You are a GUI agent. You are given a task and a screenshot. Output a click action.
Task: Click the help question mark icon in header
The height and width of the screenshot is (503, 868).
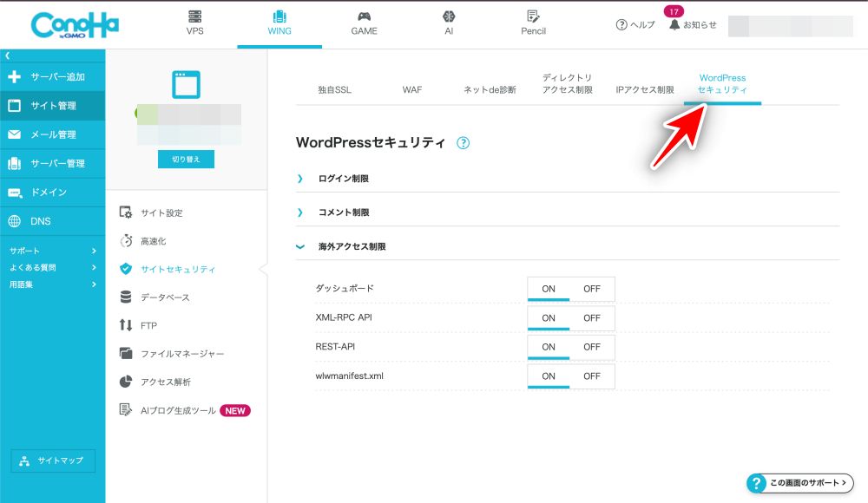pos(621,25)
